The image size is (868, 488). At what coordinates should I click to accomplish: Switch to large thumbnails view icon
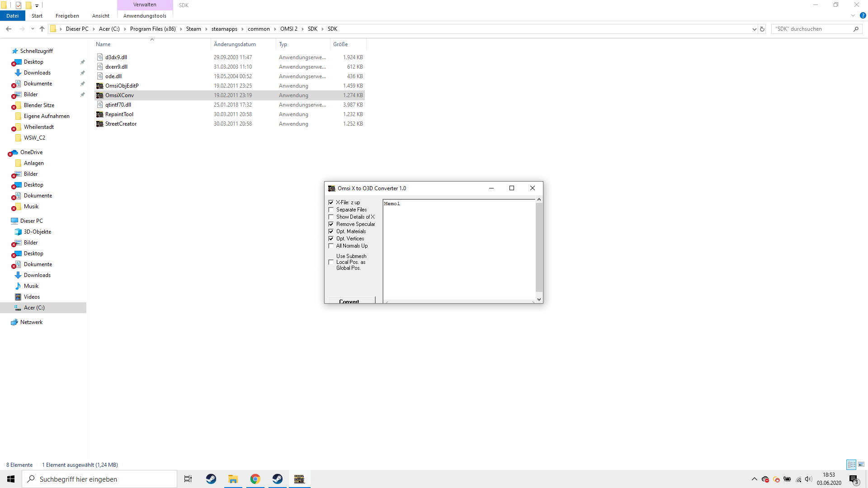(x=861, y=465)
